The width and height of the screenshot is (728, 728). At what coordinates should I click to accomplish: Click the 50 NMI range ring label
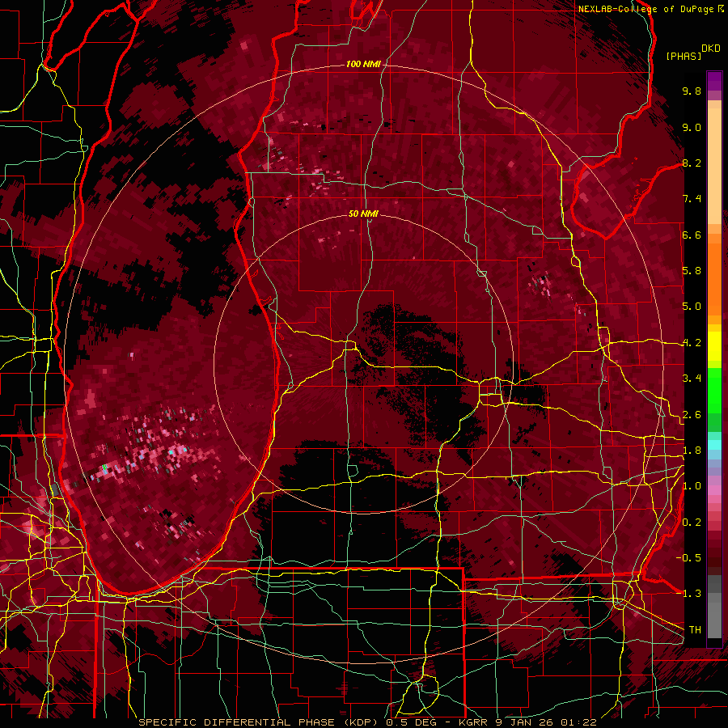(x=363, y=214)
